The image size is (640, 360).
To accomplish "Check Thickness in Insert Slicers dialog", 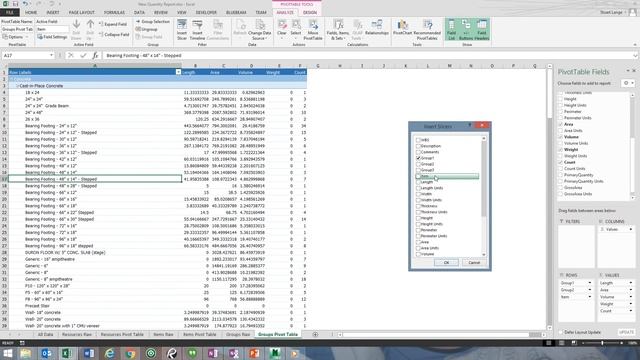I will tap(418, 206).
